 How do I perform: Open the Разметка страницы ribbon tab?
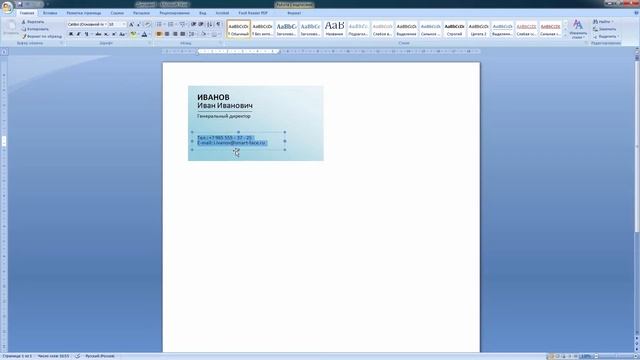point(84,13)
